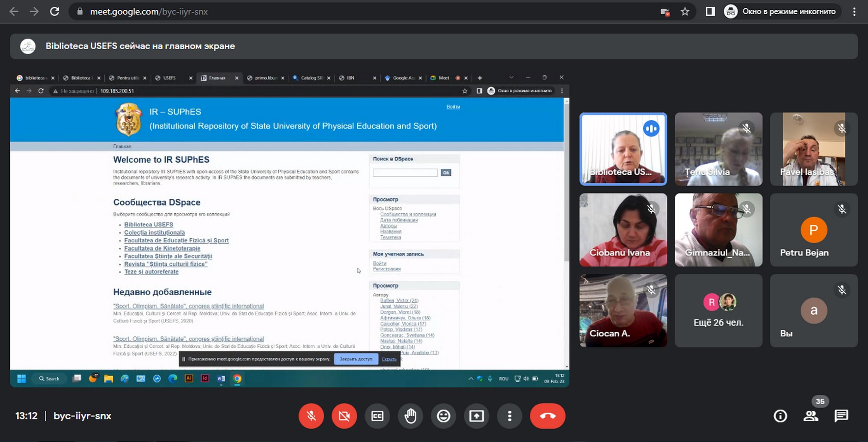Screen dimensions: 868x442
Task: Go forward in browser history
Action: 34,11
